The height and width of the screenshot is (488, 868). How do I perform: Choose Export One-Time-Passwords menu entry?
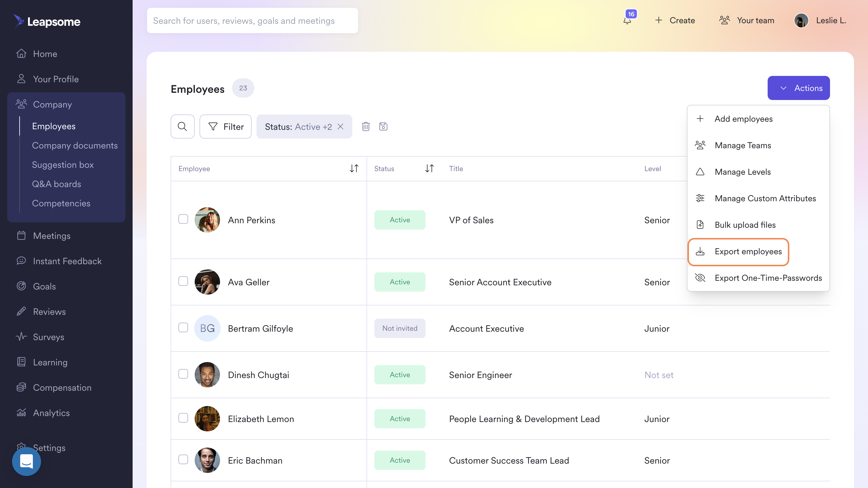[x=758, y=278]
